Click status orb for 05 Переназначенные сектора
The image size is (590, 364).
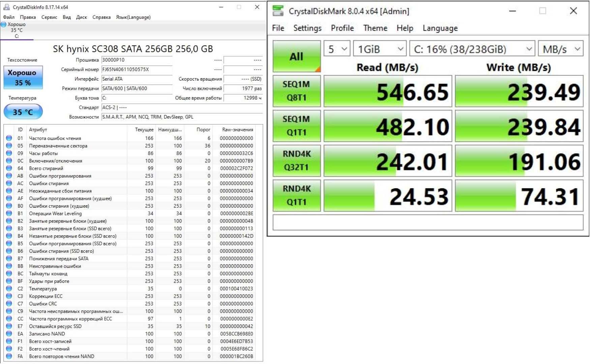click(9, 146)
